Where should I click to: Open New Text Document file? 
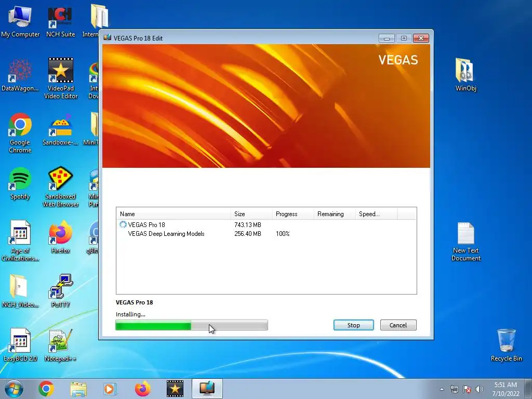pos(466,241)
